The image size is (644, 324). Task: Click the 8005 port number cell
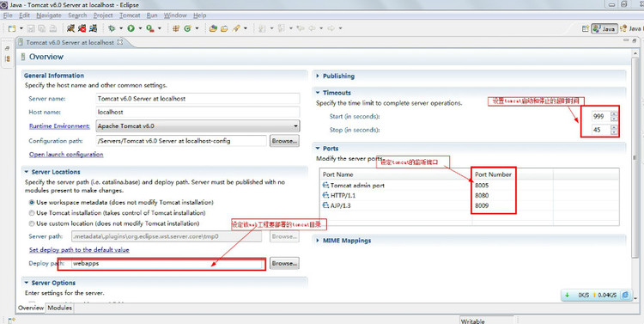[x=482, y=186]
